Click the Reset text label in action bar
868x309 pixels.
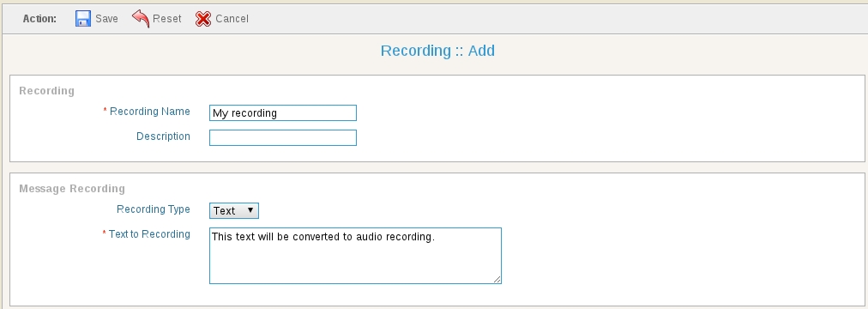167,19
